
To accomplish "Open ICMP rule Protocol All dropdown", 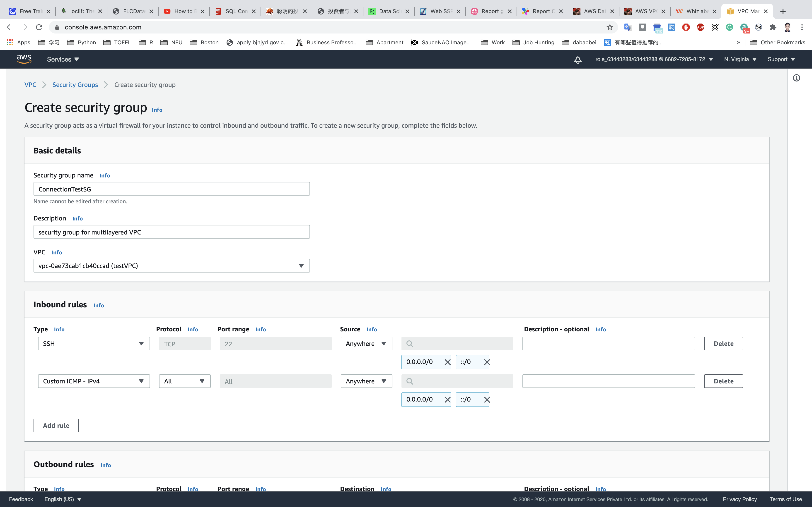I will pos(185,381).
